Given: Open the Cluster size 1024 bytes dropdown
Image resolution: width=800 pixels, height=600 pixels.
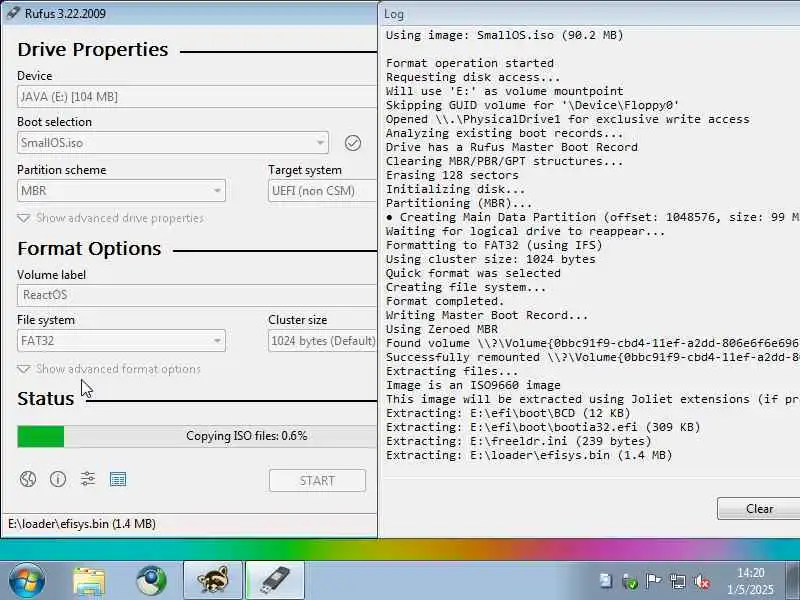Looking at the screenshot, I should (x=322, y=341).
